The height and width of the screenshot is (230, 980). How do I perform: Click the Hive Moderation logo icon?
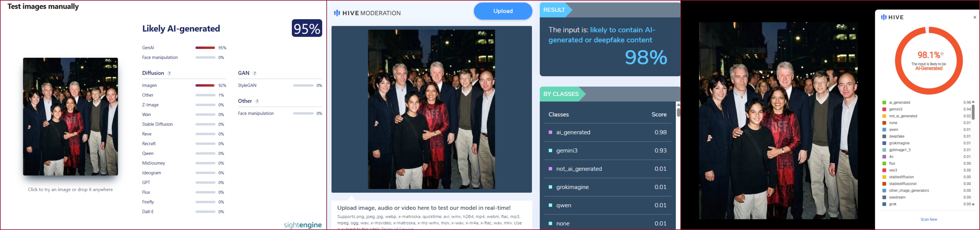(x=337, y=13)
